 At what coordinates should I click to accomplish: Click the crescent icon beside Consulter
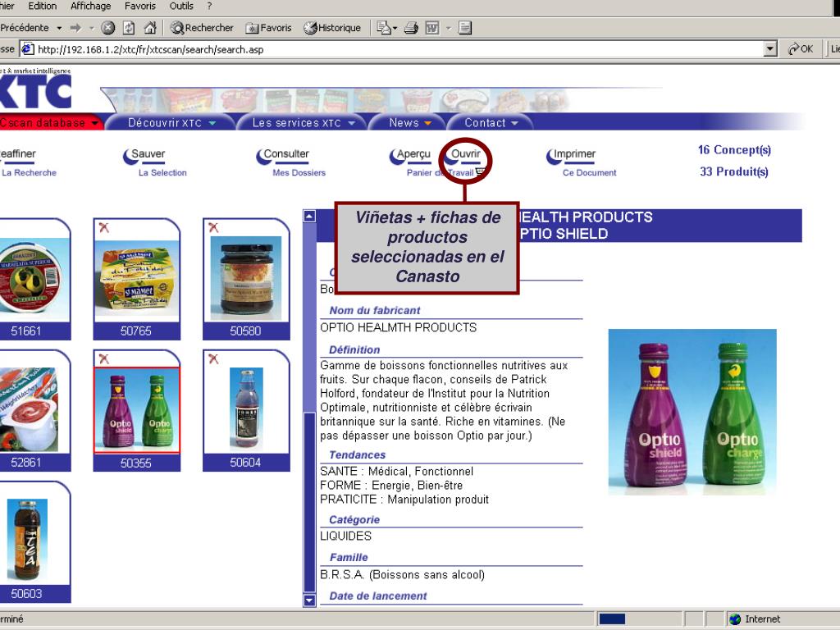pyautogui.click(x=263, y=157)
